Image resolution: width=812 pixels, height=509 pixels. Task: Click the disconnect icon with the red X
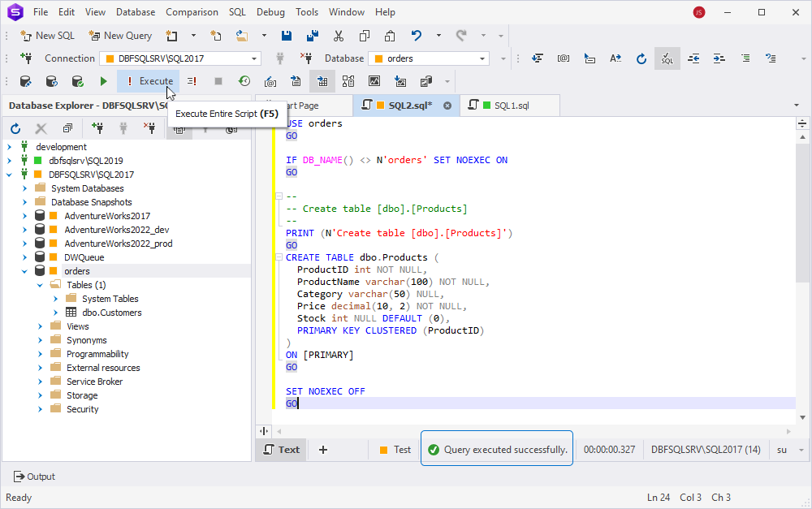[x=306, y=58]
